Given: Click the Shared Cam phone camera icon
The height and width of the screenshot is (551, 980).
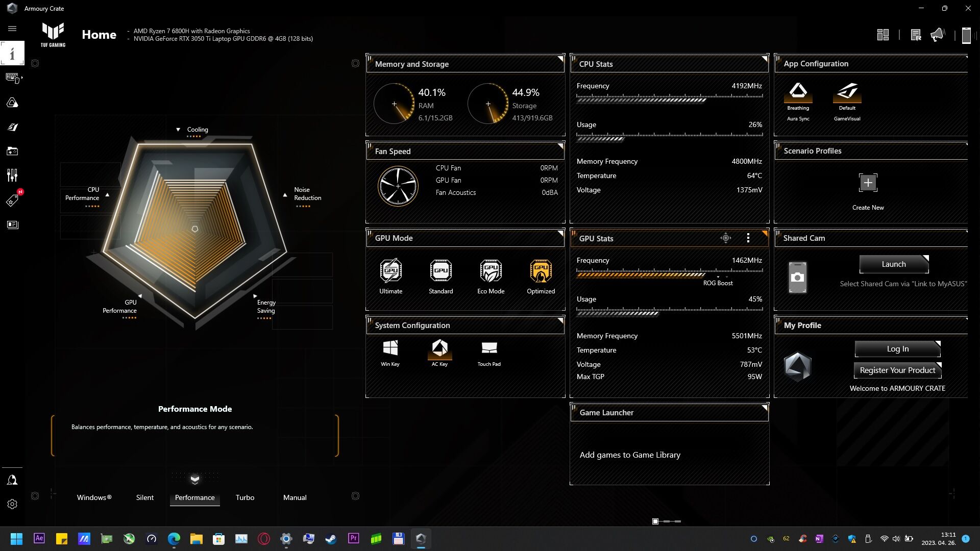Looking at the screenshot, I should click(797, 278).
